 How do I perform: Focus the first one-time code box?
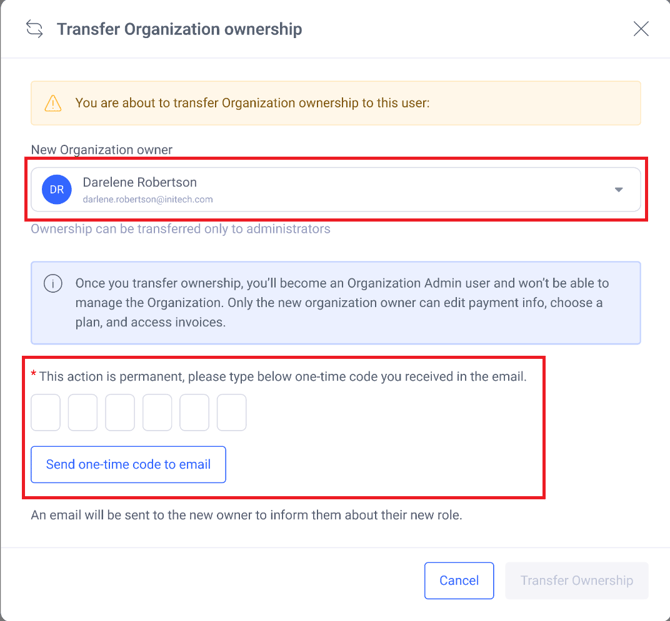click(x=46, y=412)
